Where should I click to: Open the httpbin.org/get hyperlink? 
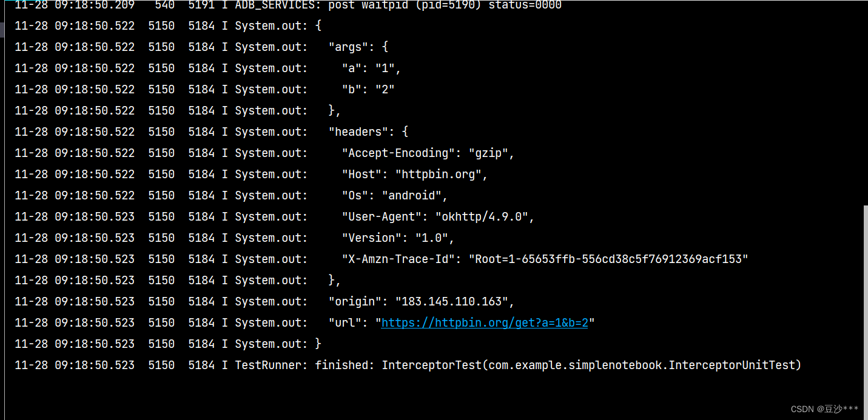pos(483,322)
